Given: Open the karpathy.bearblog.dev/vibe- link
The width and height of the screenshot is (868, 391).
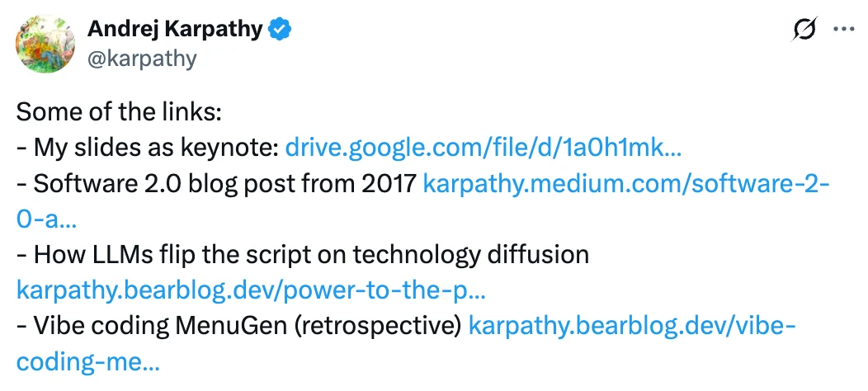Looking at the screenshot, I should [x=632, y=326].
